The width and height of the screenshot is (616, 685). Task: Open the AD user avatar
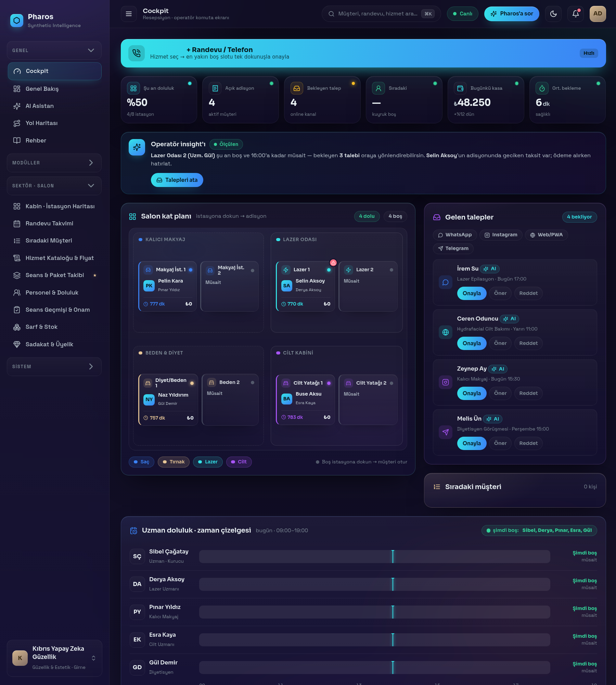(598, 14)
